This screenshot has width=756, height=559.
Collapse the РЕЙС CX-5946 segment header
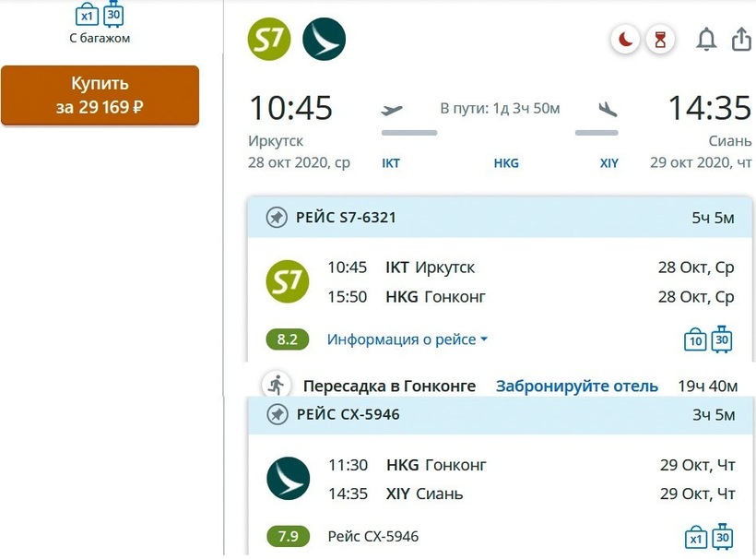coord(498,414)
